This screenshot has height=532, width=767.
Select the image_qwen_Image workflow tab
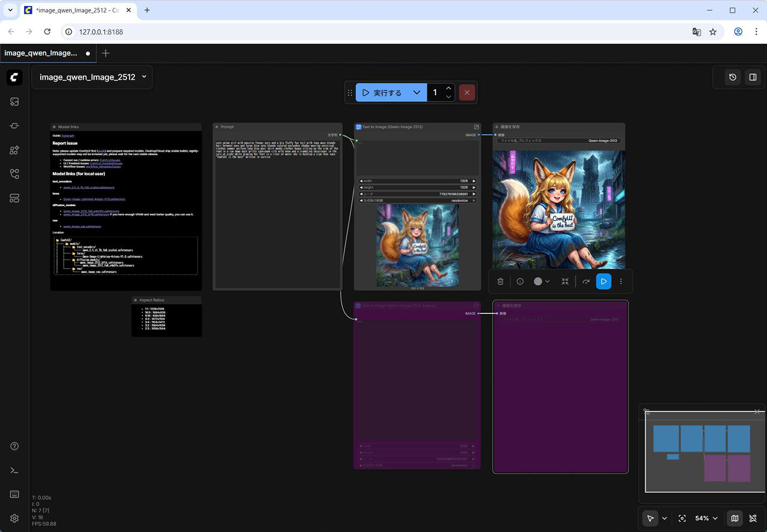tap(41, 53)
